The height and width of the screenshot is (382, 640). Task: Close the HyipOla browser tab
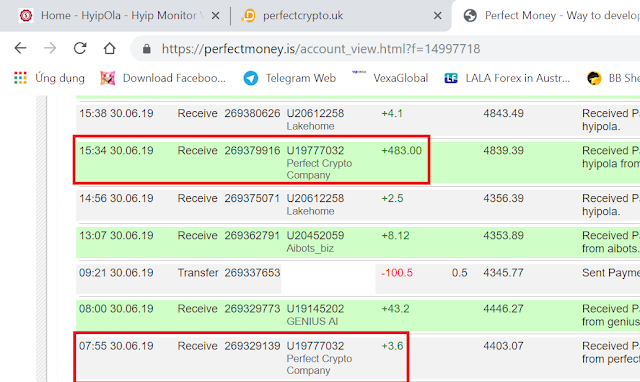(x=216, y=16)
